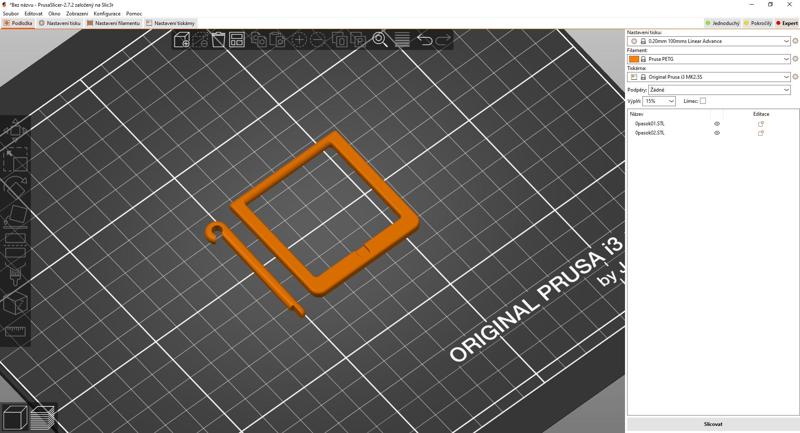Open the print profile dropdown
Image resolution: width=800 pixels, height=433 pixels.
709,41
